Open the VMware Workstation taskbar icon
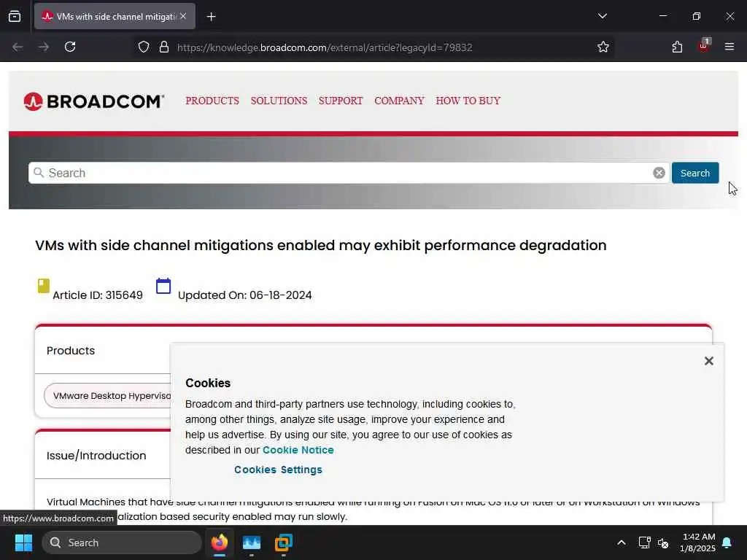Screen dimensions: 747x560 pyautogui.click(x=284, y=542)
